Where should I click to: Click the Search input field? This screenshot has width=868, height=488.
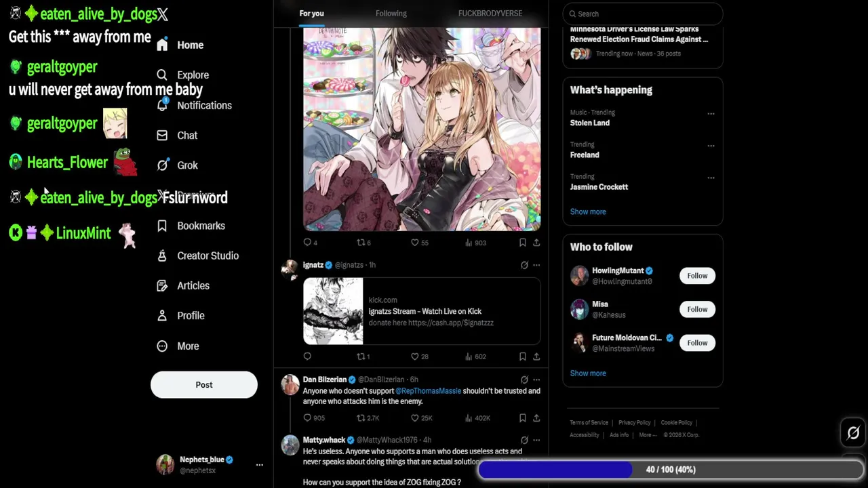tap(643, 14)
